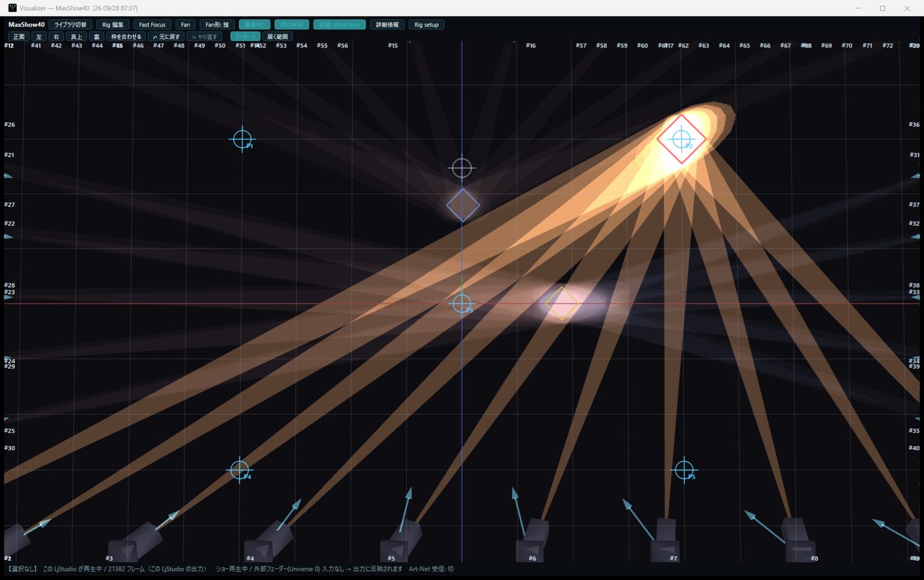The width and height of the screenshot is (924, 580).
Task: Select moving light fixture #6
Action: coord(532,541)
